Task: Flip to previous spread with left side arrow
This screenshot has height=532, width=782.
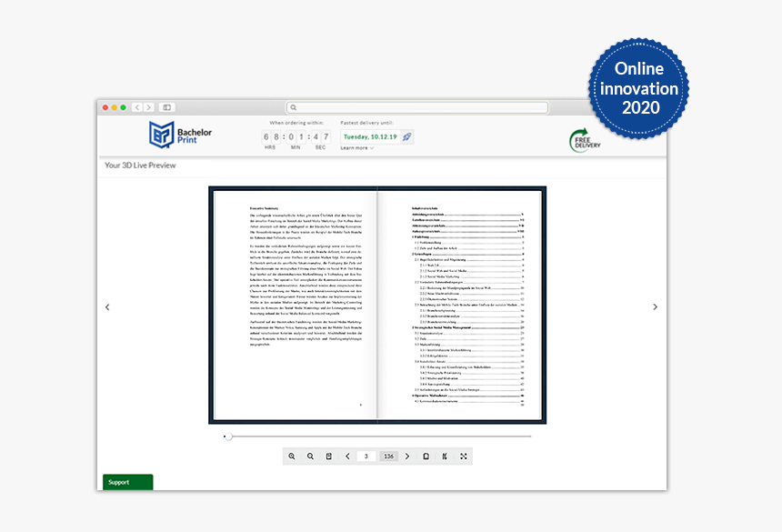Action: 107,307
